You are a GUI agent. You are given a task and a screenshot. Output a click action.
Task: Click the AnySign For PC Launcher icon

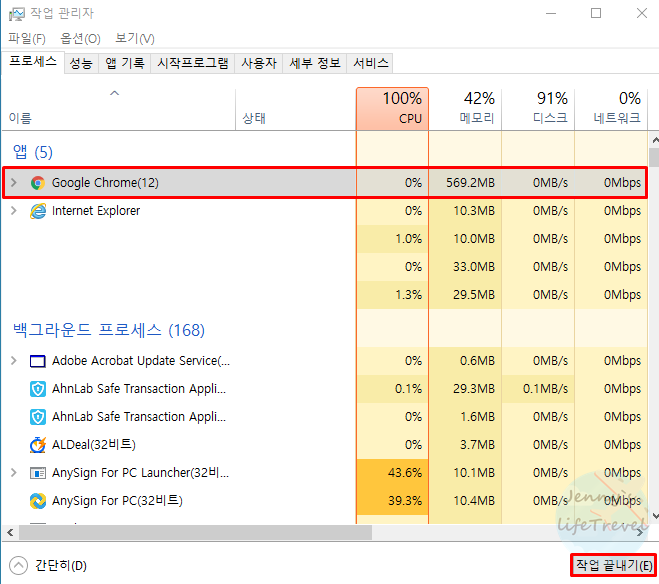click(37, 473)
